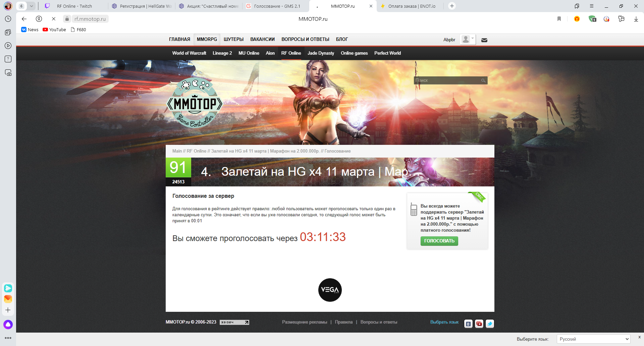The width and height of the screenshot is (644, 346).
Task: Click the search magnifier icon in Поиск box
Action: pos(483,80)
